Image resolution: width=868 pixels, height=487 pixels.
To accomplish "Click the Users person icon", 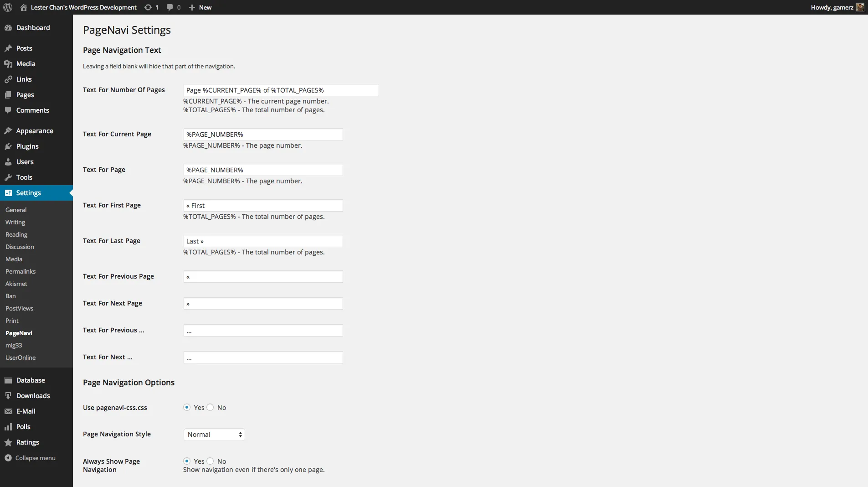I will tap(8, 162).
